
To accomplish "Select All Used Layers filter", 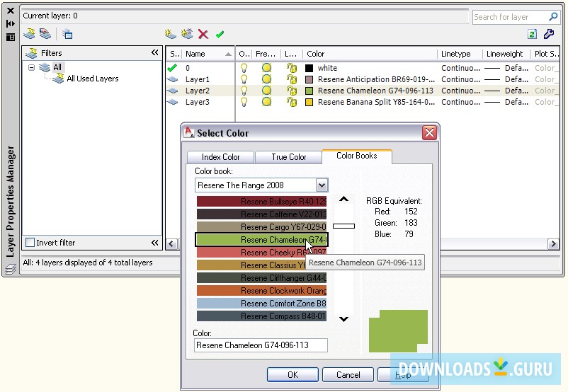I will tap(92, 79).
